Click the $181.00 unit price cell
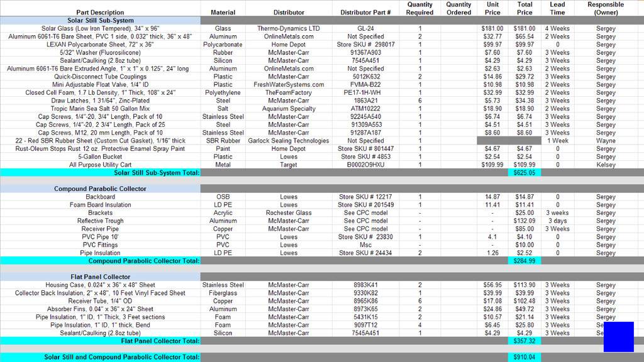The height and width of the screenshot is (362, 644). pos(492,29)
